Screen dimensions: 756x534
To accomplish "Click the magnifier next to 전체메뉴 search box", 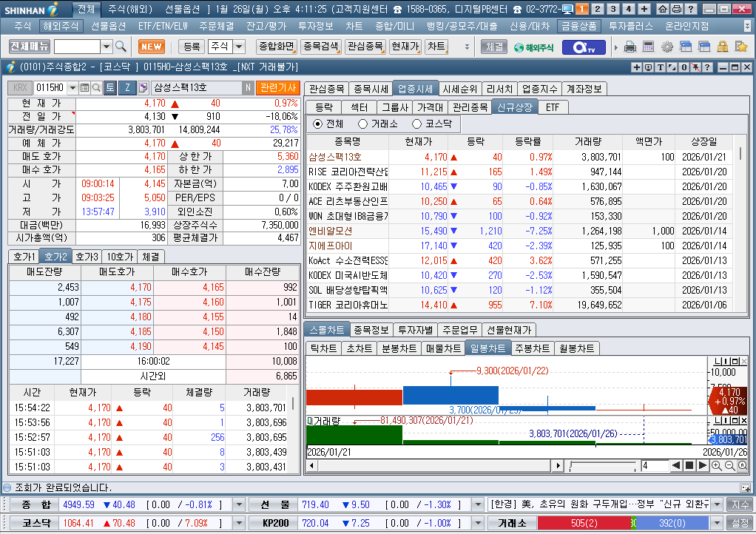I will coord(121,47).
